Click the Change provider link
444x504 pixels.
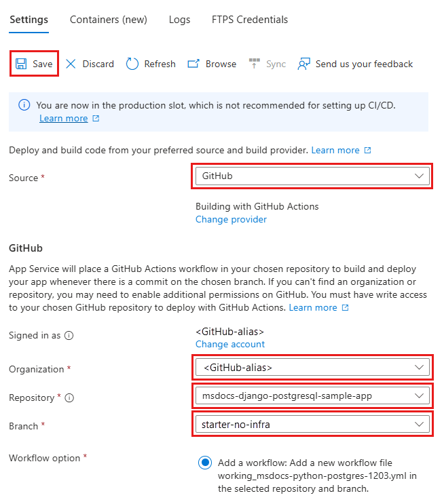(231, 219)
